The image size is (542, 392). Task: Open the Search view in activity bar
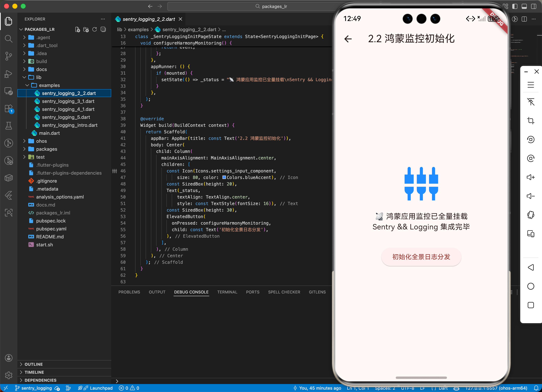pyautogui.click(x=9, y=38)
